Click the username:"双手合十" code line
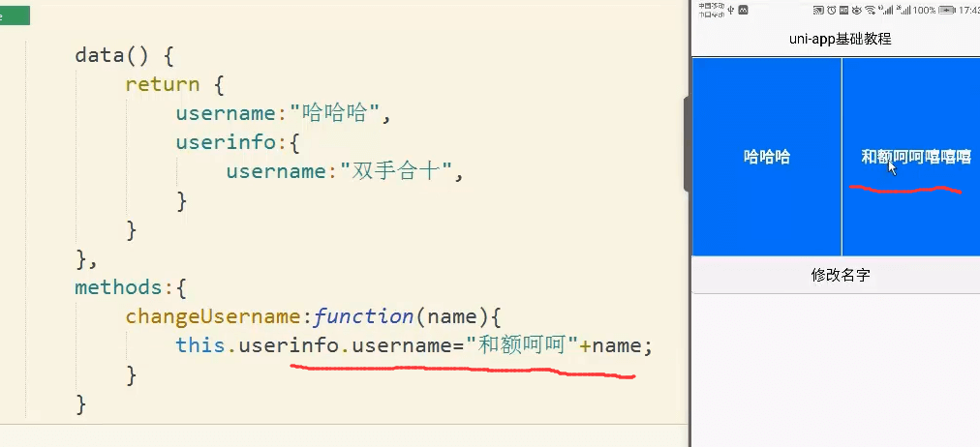 click(345, 171)
